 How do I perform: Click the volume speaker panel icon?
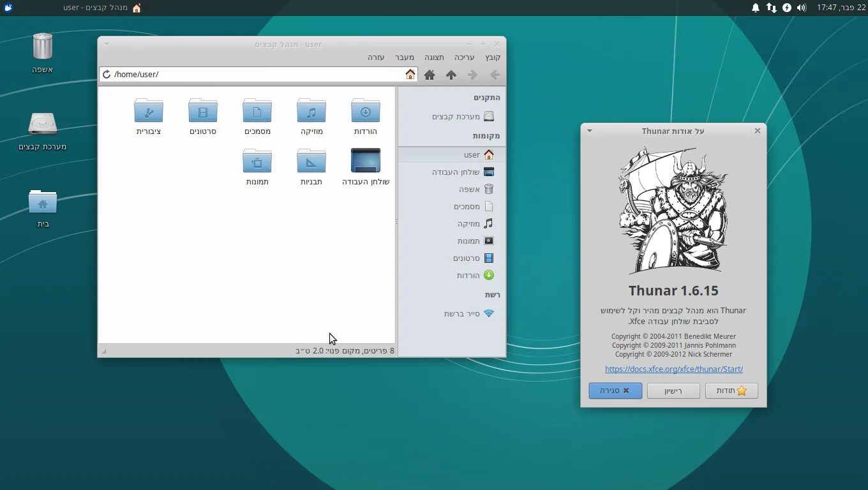(802, 8)
